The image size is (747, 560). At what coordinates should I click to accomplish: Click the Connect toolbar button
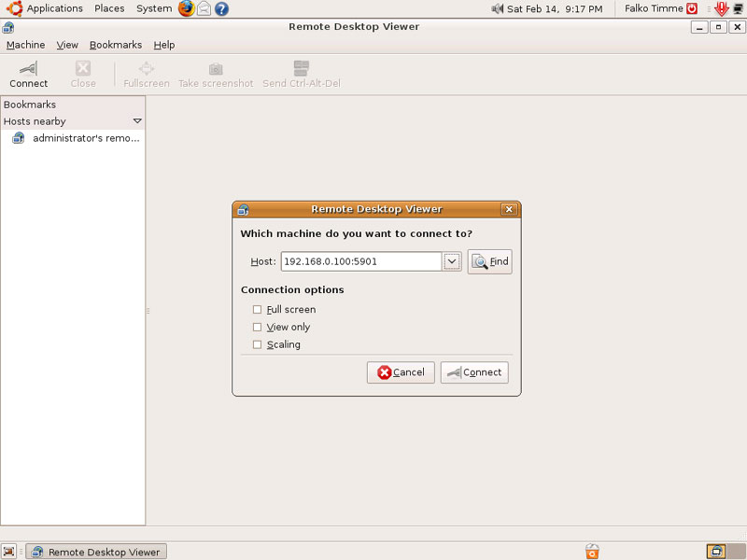click(x=29, y=75)
